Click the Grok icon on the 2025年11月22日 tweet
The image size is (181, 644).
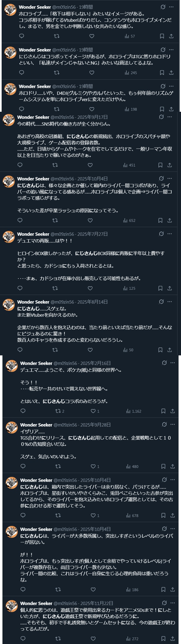[164, 603]
